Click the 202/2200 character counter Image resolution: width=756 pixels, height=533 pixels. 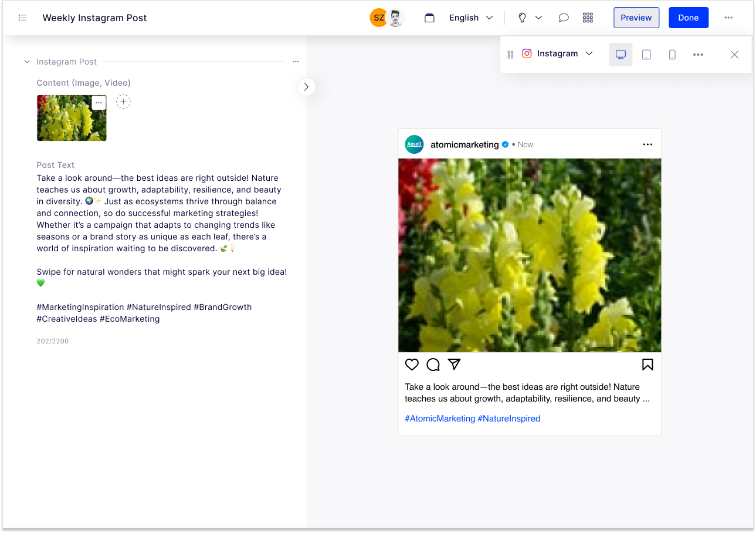(53, 341)
